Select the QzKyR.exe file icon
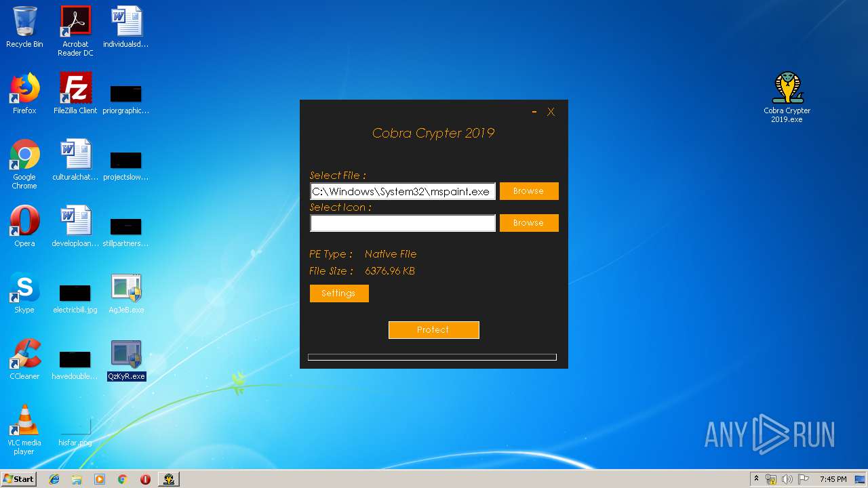The image size is (868, 488). [126, 359]
